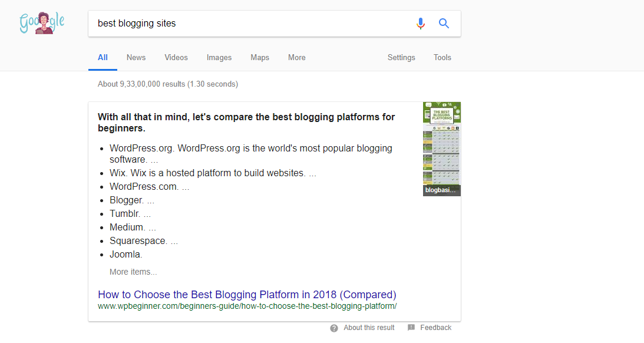This screenshot has height=343, width=644.
Task: Switch to the News tab
Action: [x=136, y=58]
